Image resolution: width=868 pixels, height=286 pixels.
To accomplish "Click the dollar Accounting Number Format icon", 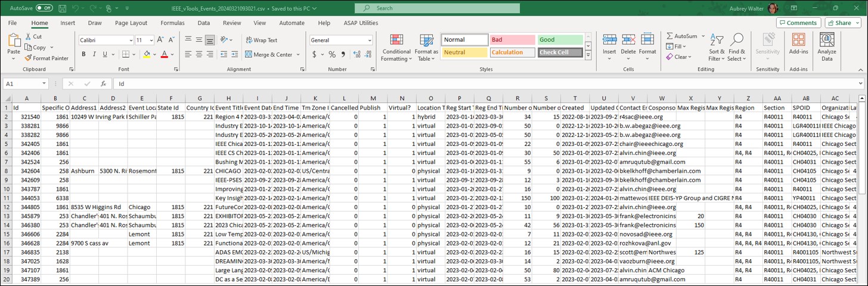I will (314, 54).
